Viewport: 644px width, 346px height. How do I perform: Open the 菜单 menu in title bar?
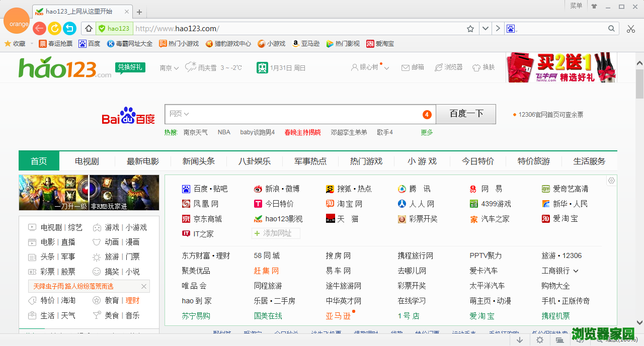(576, 6)
